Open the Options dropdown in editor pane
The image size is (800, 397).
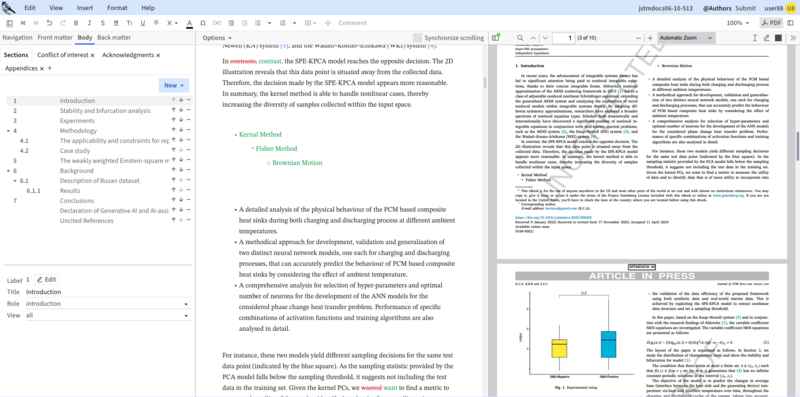coord(217,38)
